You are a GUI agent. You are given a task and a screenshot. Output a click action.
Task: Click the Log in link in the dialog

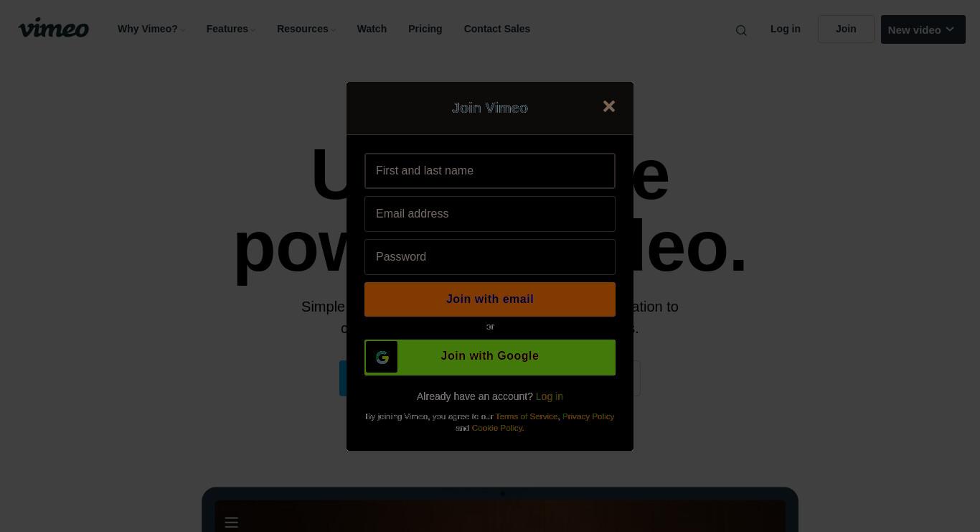(x=549, y=396)
